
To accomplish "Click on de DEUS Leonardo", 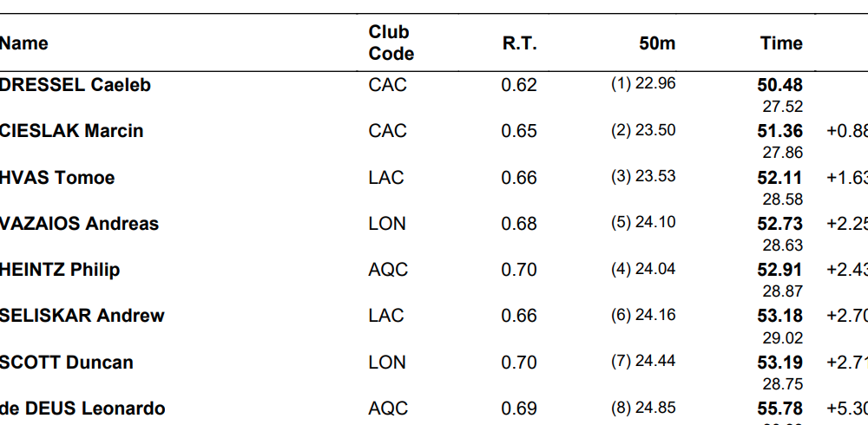I will point(82,409).
